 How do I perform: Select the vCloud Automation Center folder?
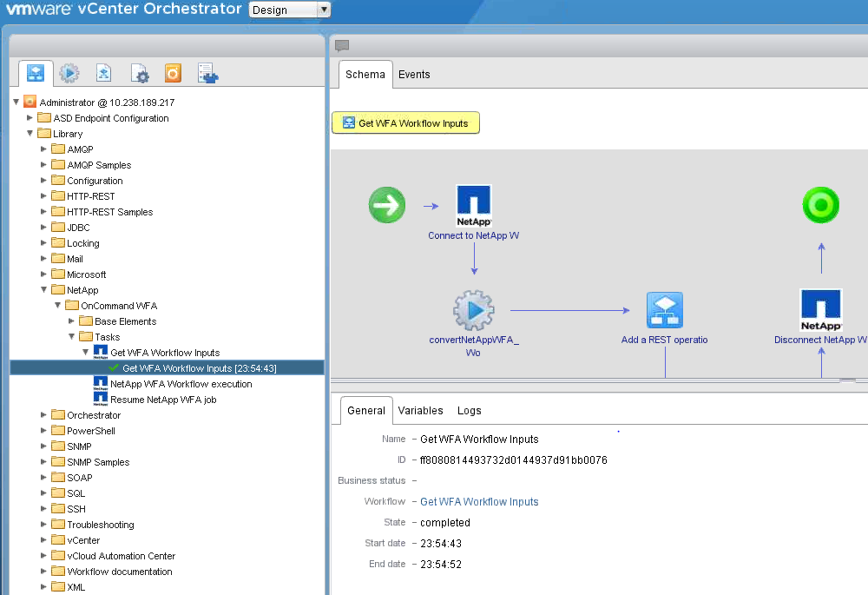122,556
